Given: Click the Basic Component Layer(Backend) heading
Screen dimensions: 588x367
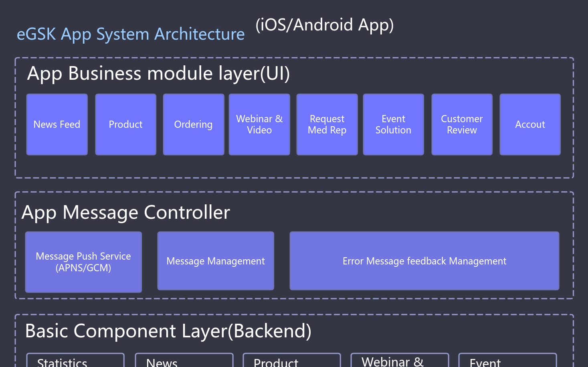Looking at the screenshot, I should click(x=168, y=331).
